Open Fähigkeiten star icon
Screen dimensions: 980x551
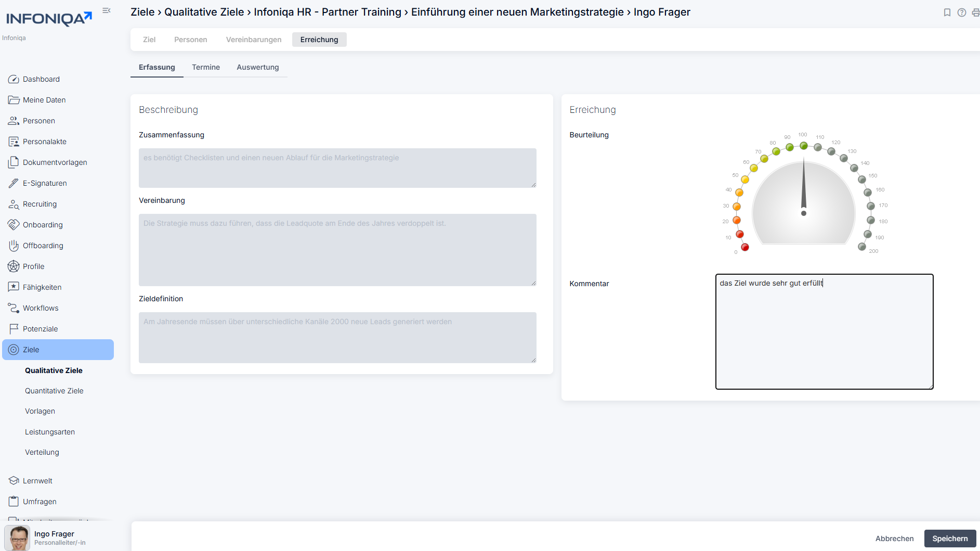pos(14,287)
